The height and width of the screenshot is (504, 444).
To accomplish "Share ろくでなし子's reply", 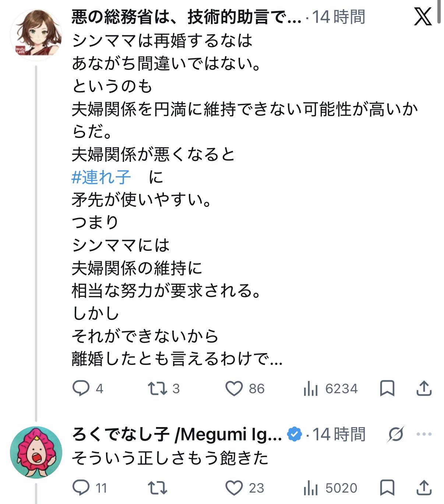I will pyautogui.click(x=424, y=488).
